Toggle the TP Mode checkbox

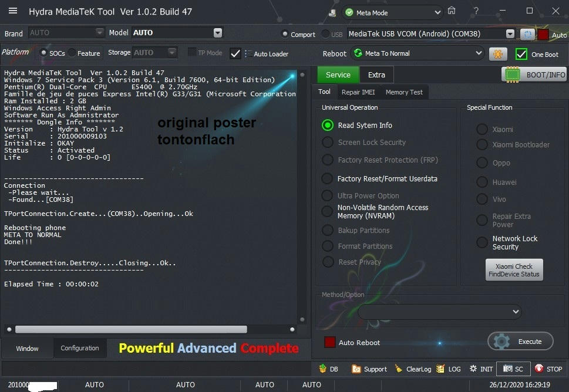(x=192, y=53)
